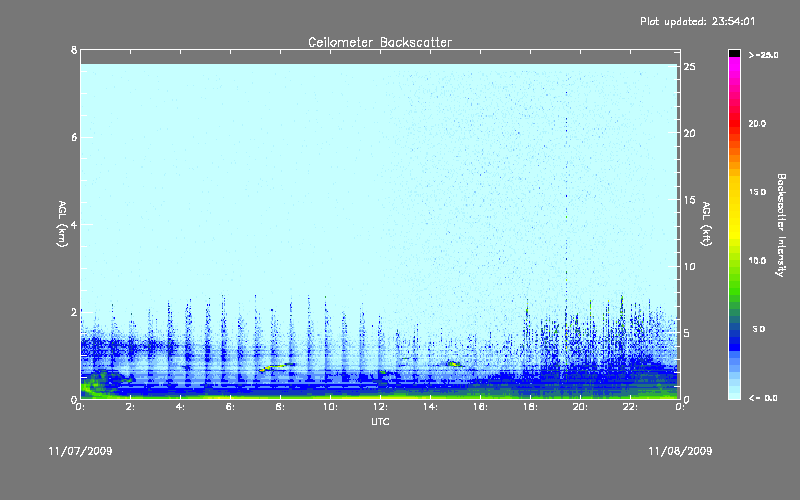800x500 pixels.
Task: Click the 15 kft tick label on right axis
Action: pos(689,199)
